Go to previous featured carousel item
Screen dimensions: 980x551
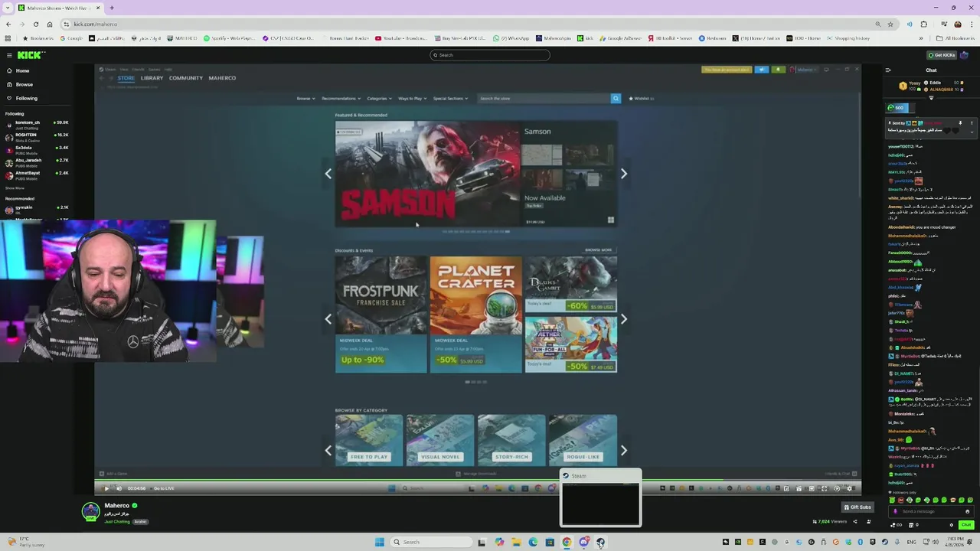tap(328, 174)
